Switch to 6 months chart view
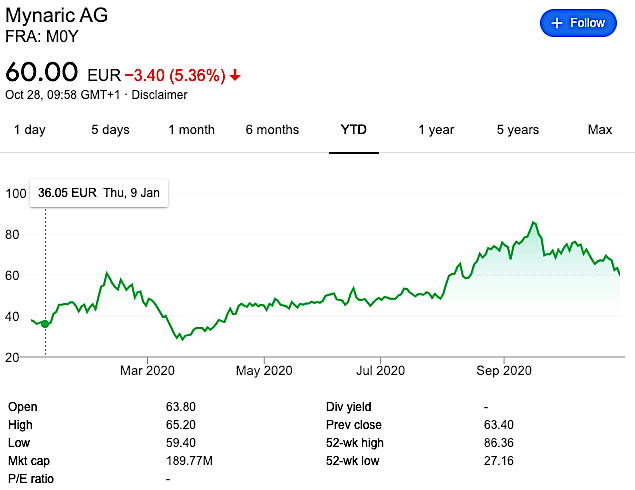This screenshot has width=635, height=490. pos(272,130)
